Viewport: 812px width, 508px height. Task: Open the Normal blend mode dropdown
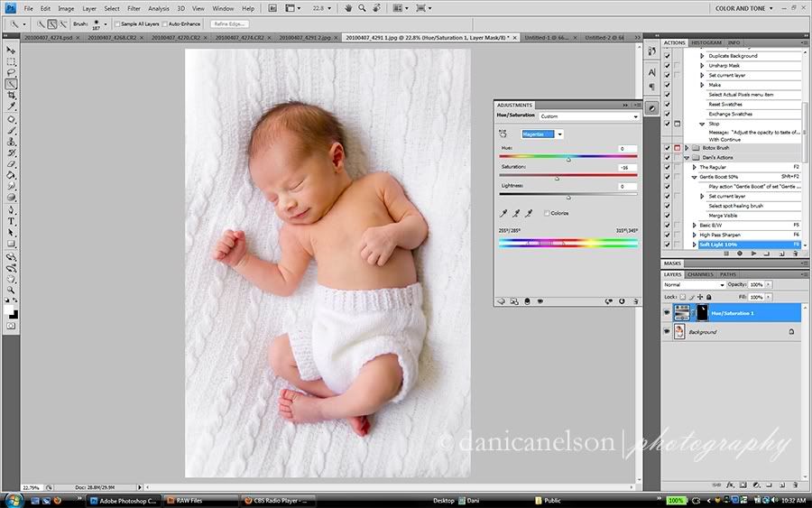tap(694, 285)
